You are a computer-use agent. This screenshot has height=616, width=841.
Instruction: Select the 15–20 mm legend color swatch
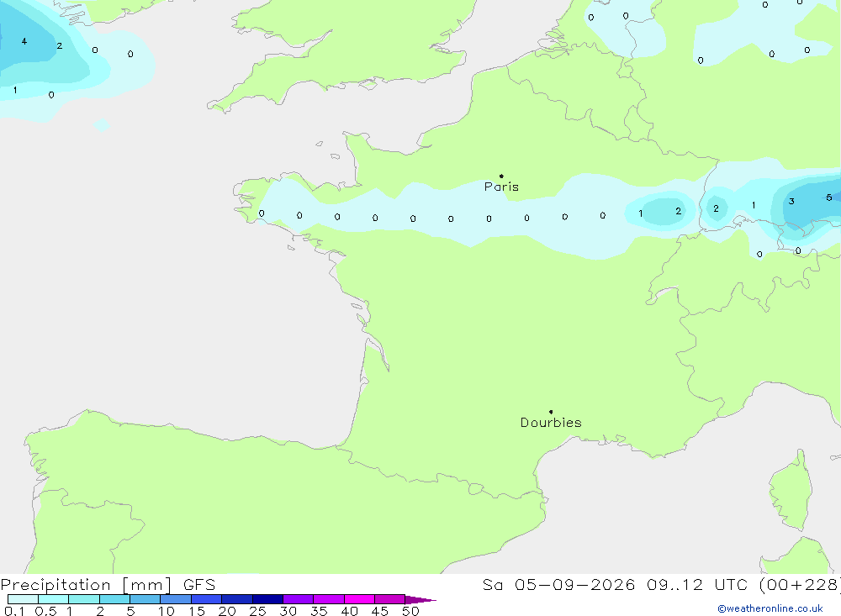tap(207, 599)
